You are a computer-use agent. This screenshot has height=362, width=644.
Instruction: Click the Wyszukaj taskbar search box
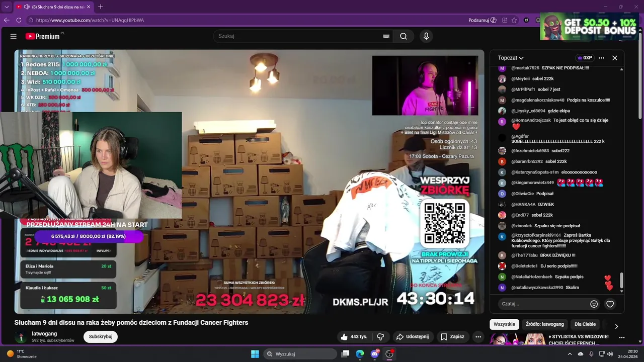click(x=300, y=354)
